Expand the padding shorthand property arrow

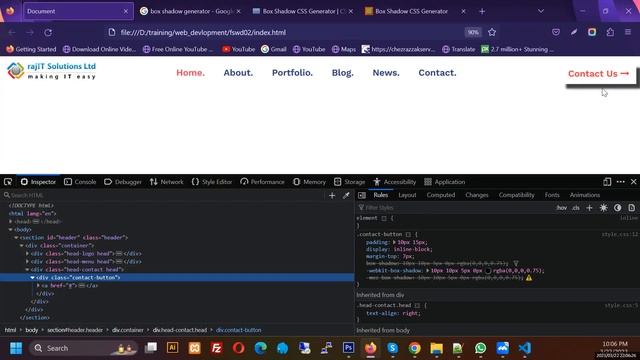[394, 242]
